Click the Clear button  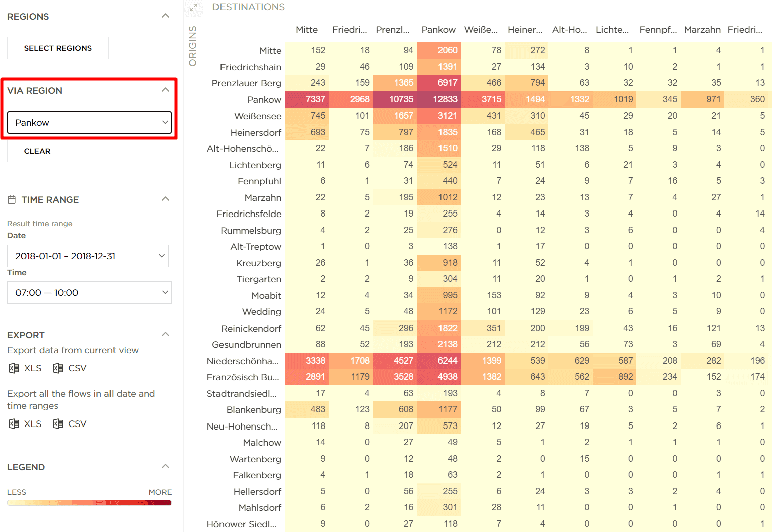[37, 151]
